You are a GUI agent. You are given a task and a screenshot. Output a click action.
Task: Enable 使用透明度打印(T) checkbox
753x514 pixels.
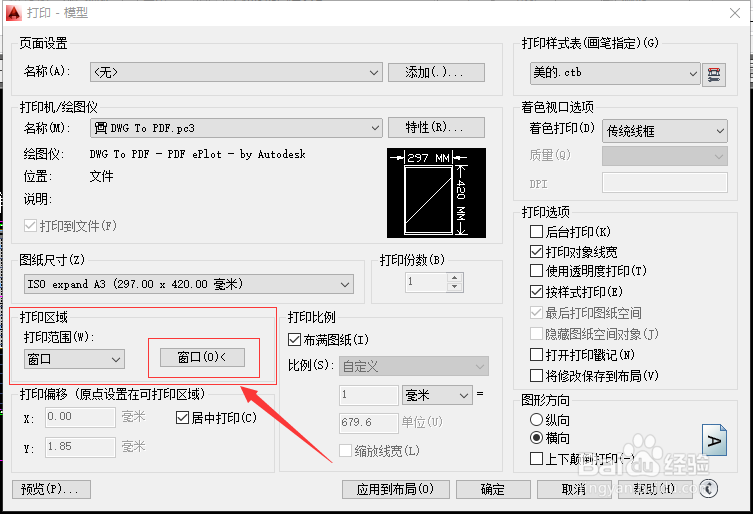point(536,271)
